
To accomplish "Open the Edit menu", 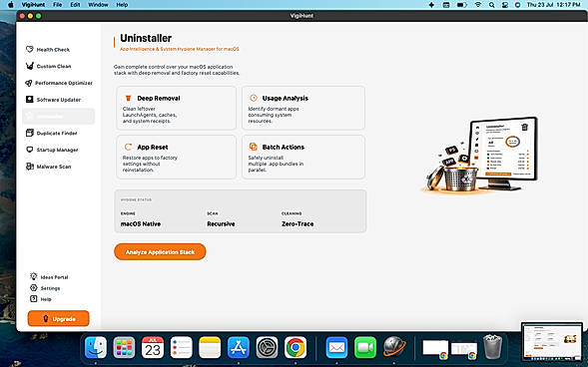I will [x=75, y=5].
